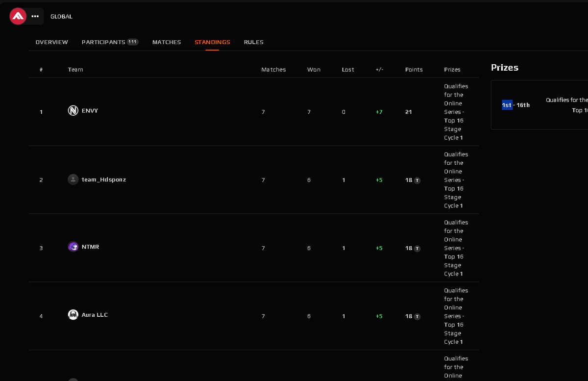Click the 111 participants count badge
The image size is (588, 381).
coord(133,42)
